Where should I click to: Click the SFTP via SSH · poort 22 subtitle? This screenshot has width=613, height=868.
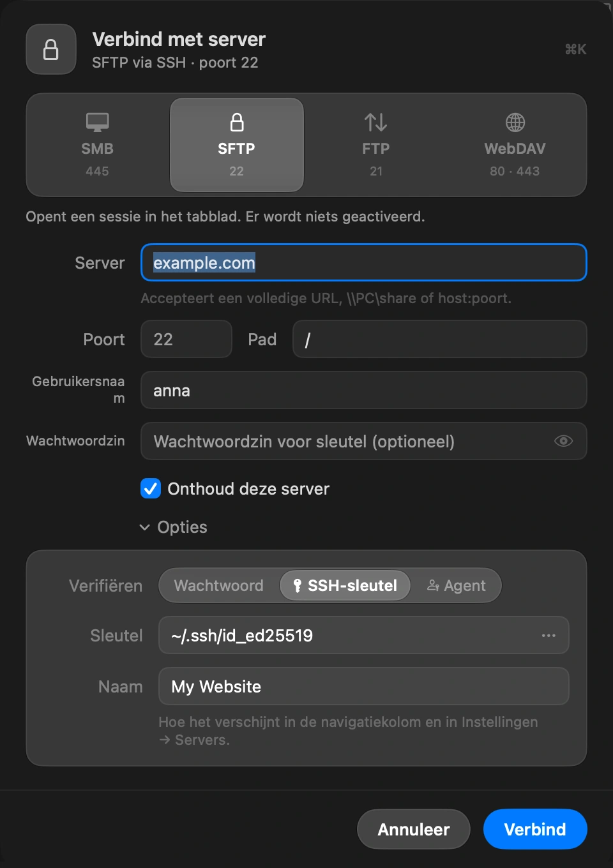click(x=175, y=63)
